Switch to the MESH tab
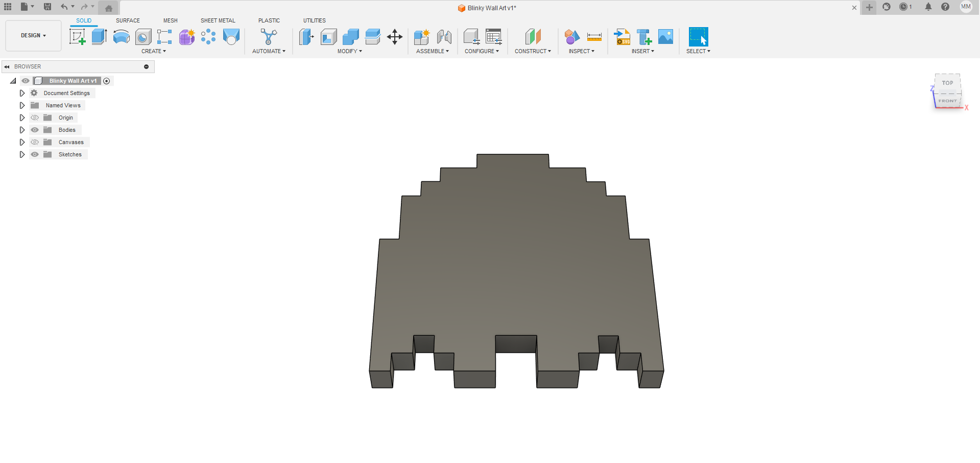Screen dimensions: 980x463 pyautogui.click(x=171, y=20)
